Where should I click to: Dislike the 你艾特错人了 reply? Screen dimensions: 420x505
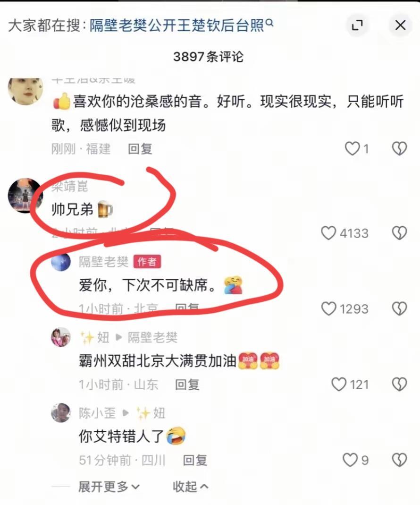399,460
